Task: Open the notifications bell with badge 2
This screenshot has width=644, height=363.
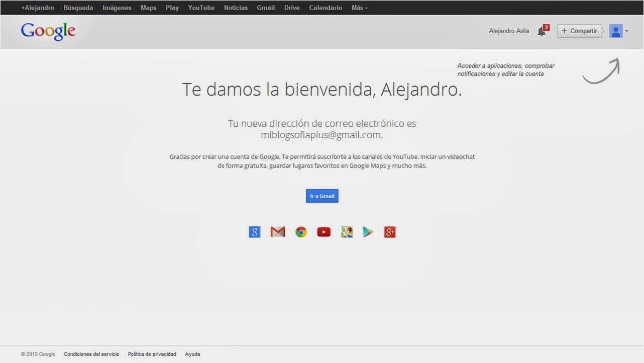Action: (x=543, y=31)
